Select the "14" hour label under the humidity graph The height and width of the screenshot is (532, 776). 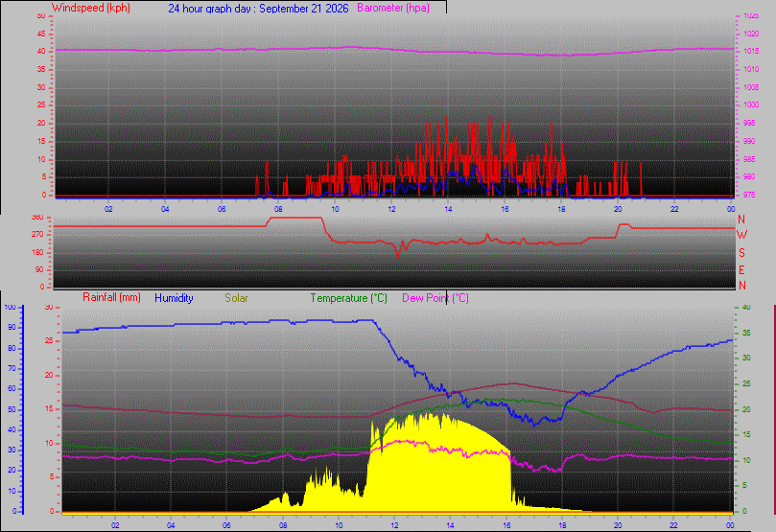pos(451,525)
